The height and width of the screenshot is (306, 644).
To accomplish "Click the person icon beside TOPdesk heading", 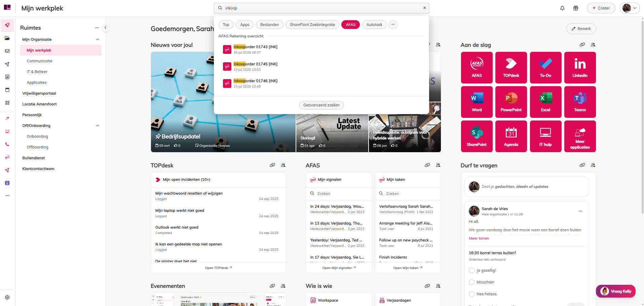I will click(283, 165).
